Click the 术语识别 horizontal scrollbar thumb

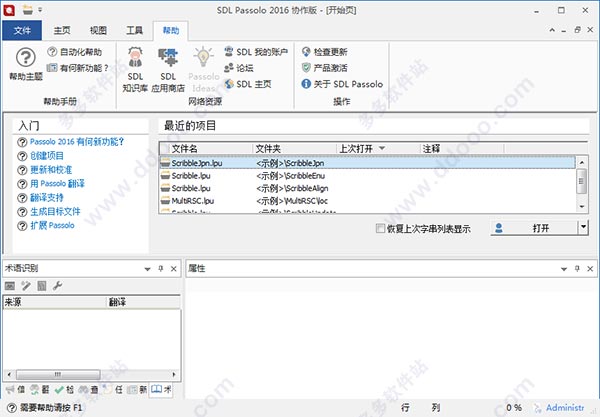click(58, 374)
